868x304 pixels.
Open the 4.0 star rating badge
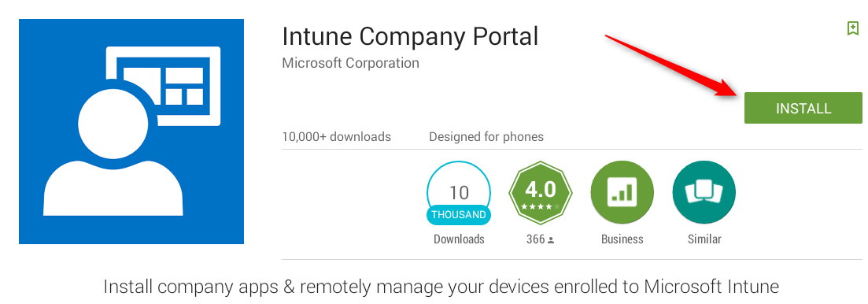click(x=541, y=193)
